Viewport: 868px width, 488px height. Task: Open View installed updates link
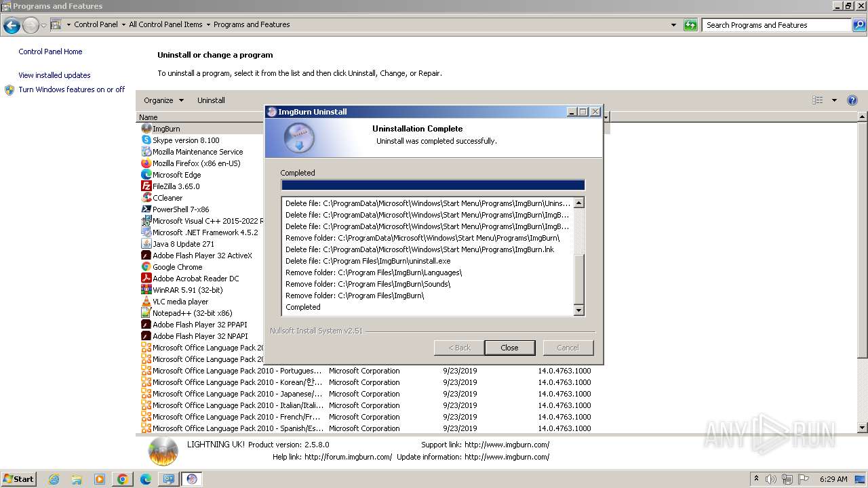(54, 75)
